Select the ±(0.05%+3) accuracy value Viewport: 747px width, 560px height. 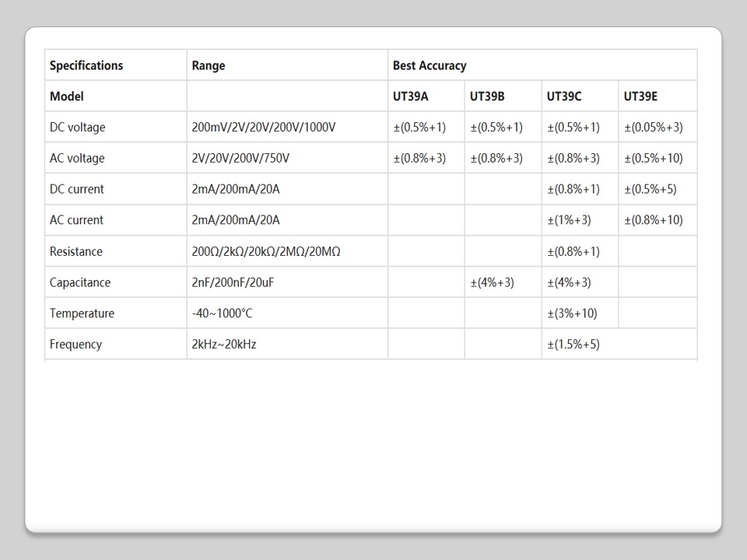(654, 127)
